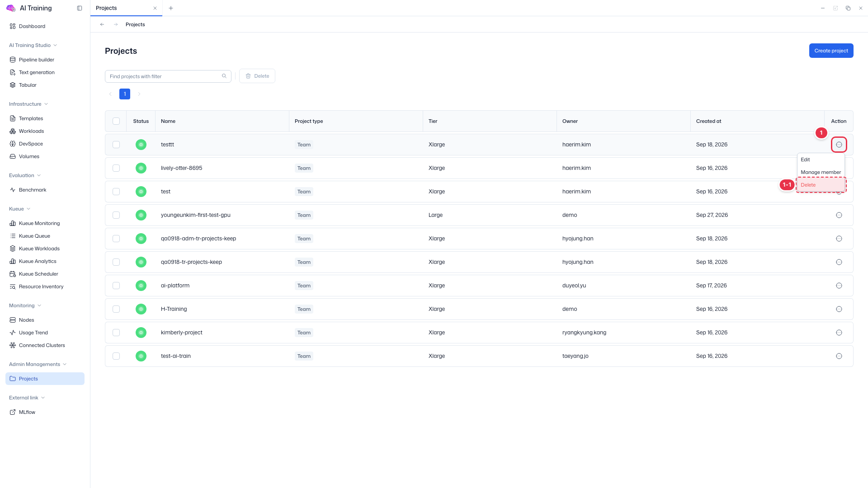
Task: Open action menu for ai-platform project
Action: click(x=839, y=286)
